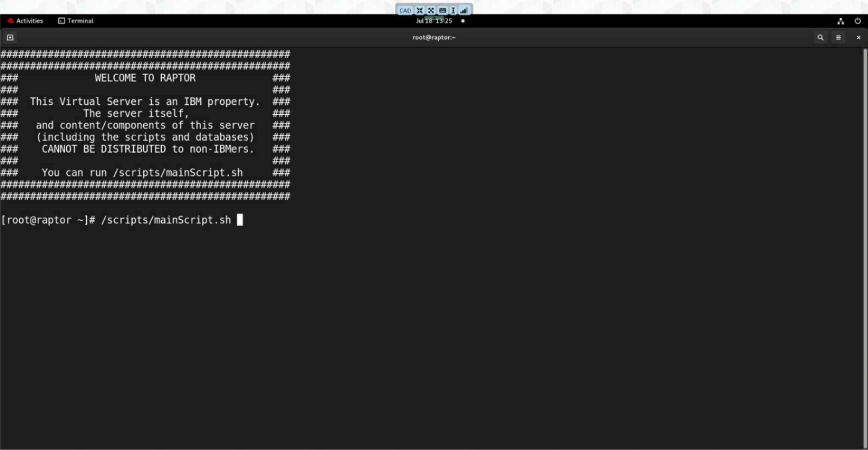Click the text cursor icon in toolbar

(x=453, y=11)
